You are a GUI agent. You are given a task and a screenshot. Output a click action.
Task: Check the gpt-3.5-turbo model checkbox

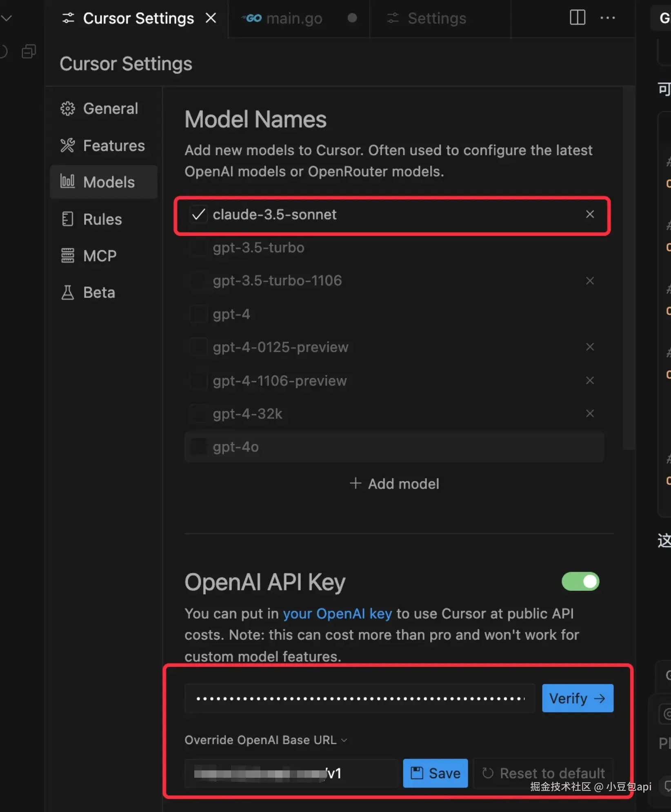[198, 248]
